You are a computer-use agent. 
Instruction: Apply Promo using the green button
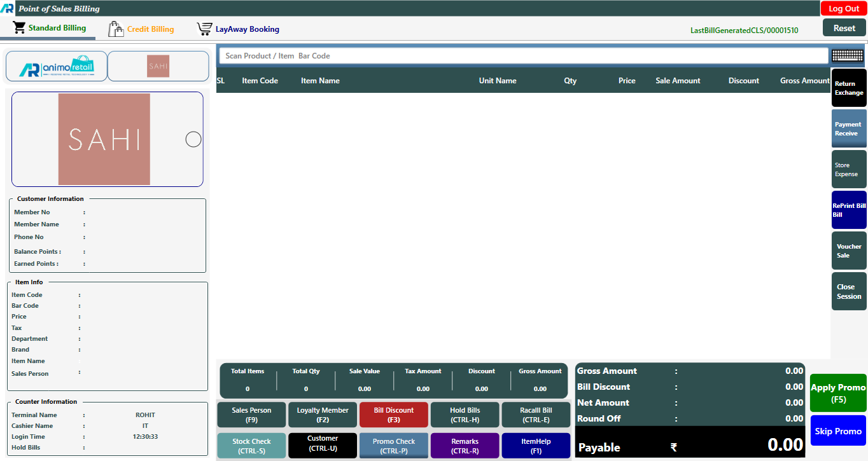pos(838,393)
